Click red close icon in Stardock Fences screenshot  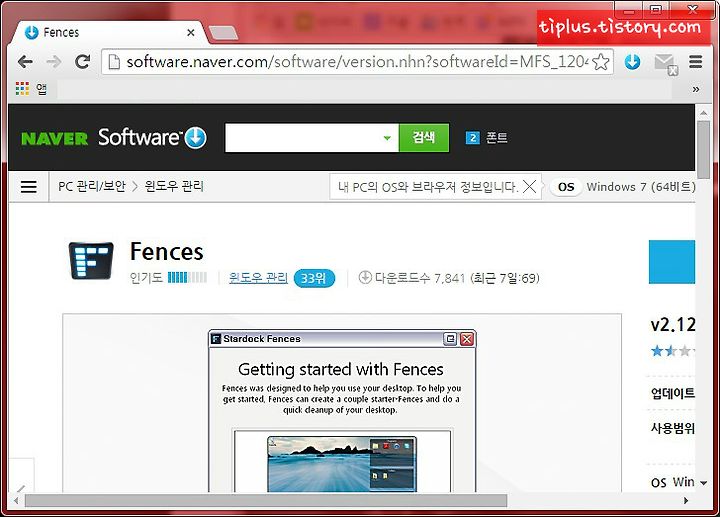[x=467, y=339]
